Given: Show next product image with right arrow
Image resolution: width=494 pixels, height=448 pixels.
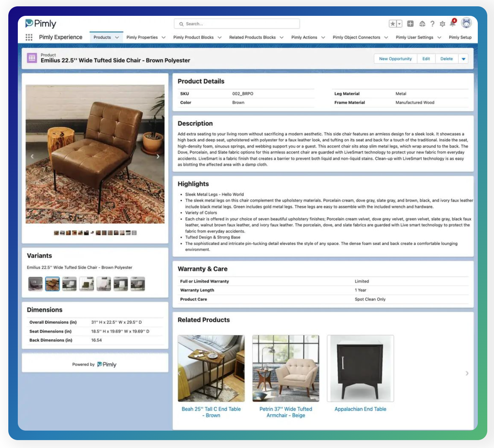Looking at the screenshot, I should click(x=158, y=156).
